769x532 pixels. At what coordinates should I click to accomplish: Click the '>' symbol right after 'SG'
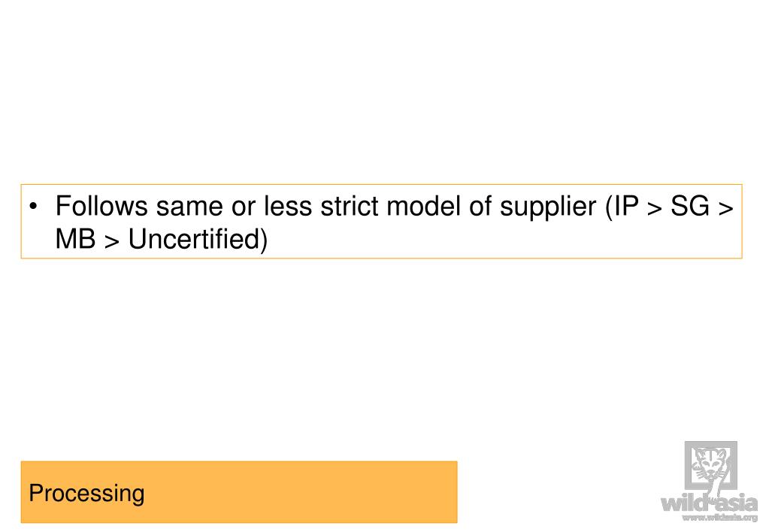[726, 208]
